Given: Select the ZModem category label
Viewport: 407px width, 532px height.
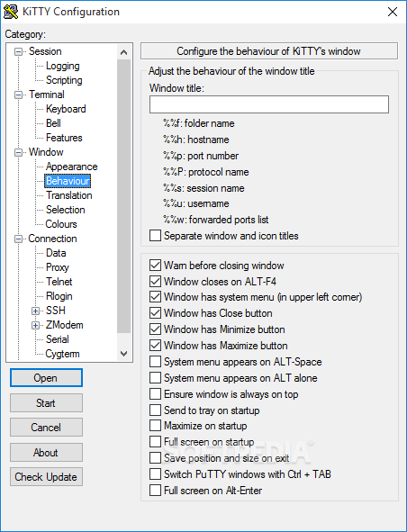Looking at the screenshot, I should 65,325.
